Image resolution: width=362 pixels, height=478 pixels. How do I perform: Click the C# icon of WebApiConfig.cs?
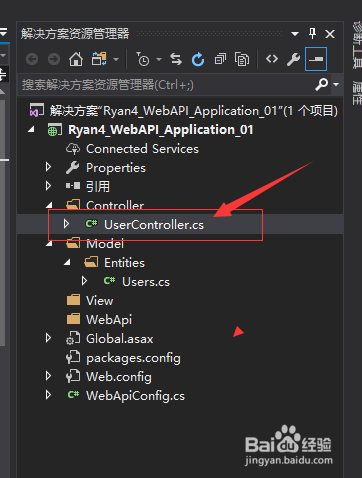click(73, 395)
